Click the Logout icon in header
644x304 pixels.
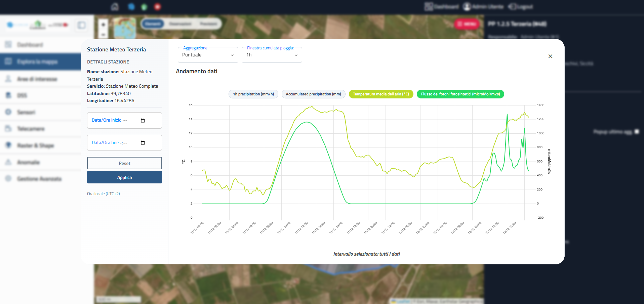pos(513,7)
